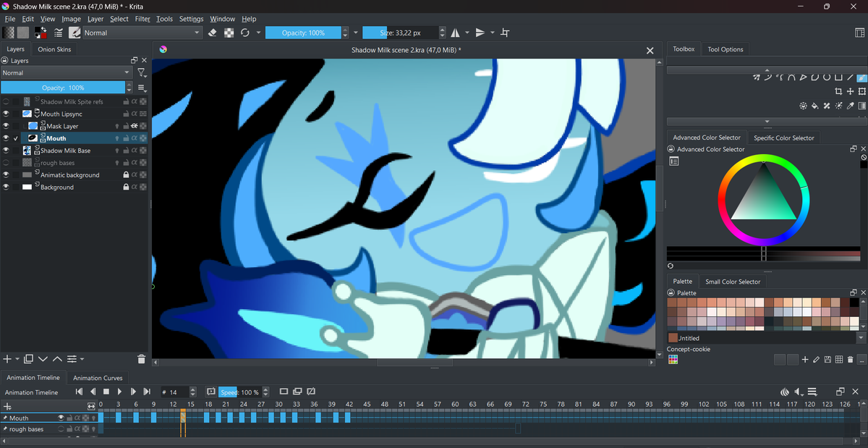Expand the add layer dropdown arrow
The height and width of the screenshot is (448, 868).
point(16,359)
